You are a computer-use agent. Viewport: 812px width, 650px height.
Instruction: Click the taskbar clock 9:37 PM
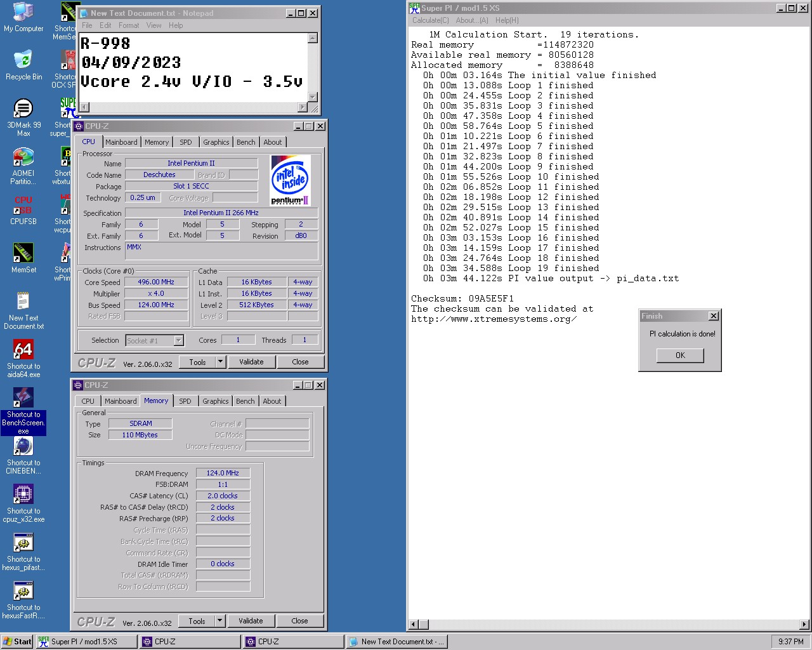pos(790,642)
